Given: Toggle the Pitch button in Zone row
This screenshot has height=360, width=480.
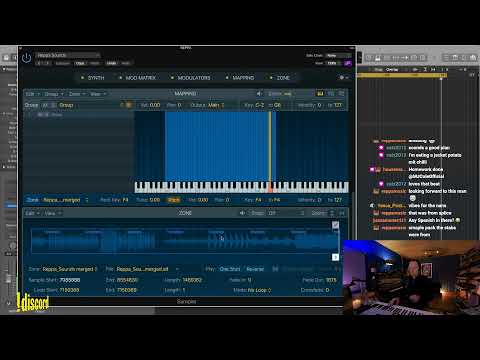Looking at the screenshot, I should [x=174, y=200].
